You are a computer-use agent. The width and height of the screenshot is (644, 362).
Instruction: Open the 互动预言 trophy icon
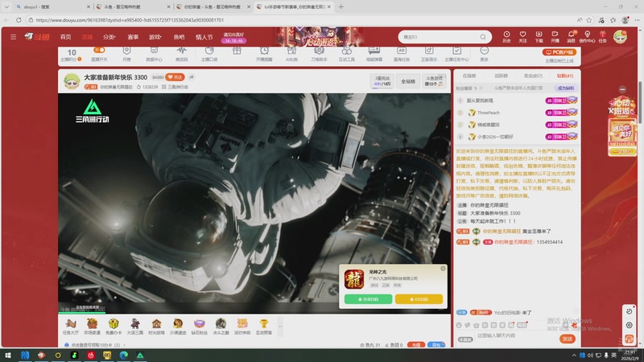click(264, 327)
